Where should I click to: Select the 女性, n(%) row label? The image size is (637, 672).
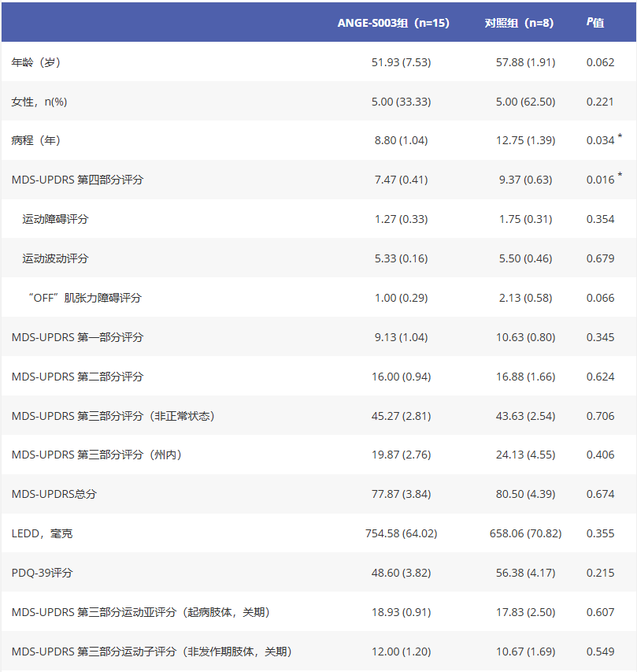tap(39, 102)
